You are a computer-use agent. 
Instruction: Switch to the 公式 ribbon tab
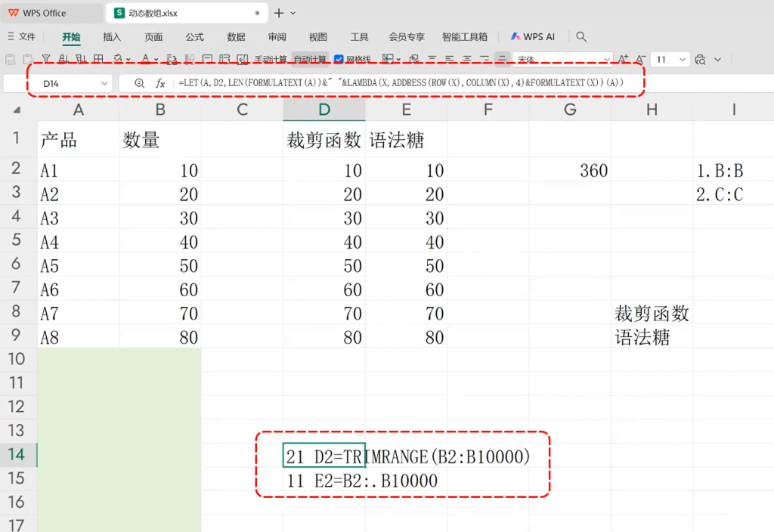(194, 36)
